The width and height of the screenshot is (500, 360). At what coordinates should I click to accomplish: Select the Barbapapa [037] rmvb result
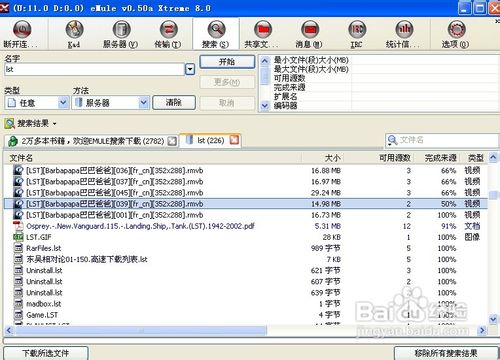click(246, 182)
